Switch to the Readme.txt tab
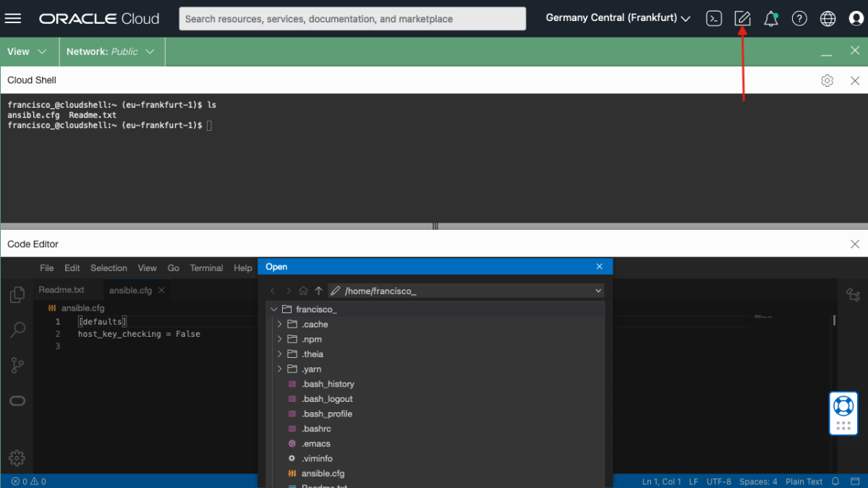 tap(62, 289)
